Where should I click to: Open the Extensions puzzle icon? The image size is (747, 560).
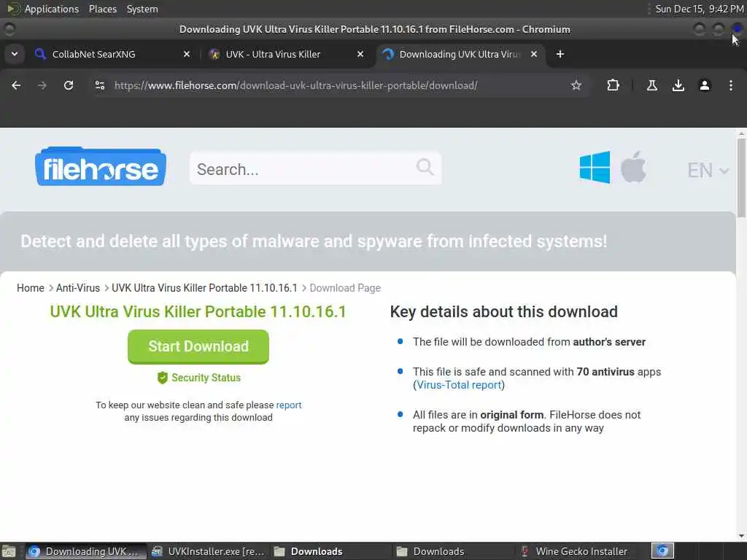point(613,85)
